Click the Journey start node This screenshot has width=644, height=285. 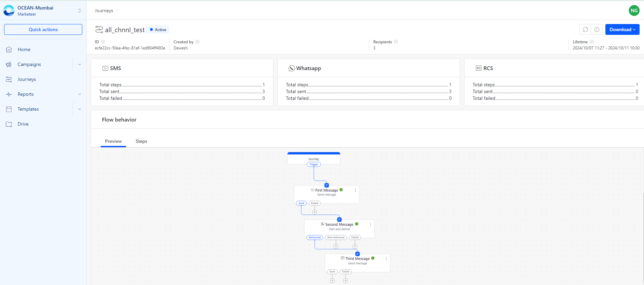pyautogui.click(x=314, y=158)
